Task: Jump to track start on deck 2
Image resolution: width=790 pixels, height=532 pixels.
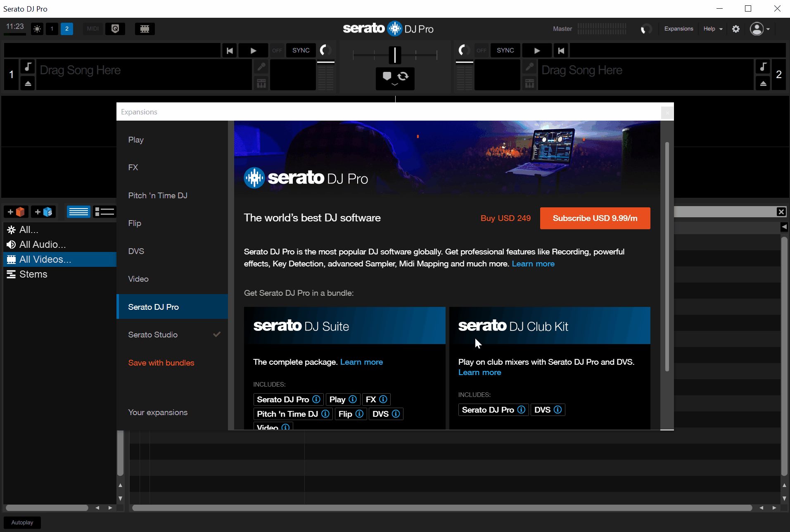Action: coord(561,50)
